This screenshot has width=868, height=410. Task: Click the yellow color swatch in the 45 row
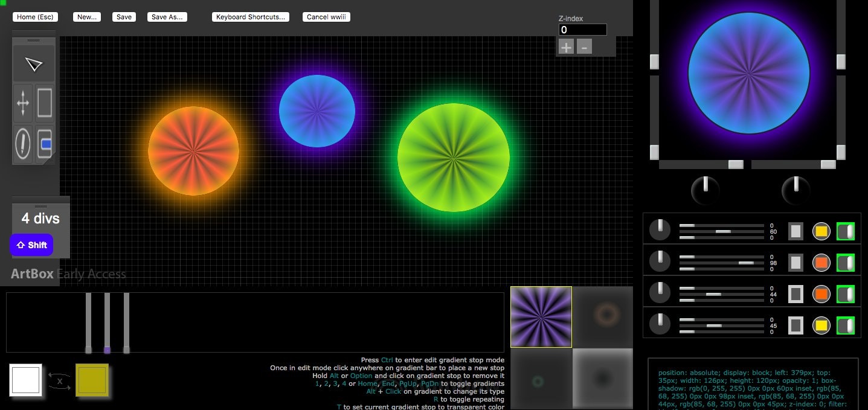821,325
